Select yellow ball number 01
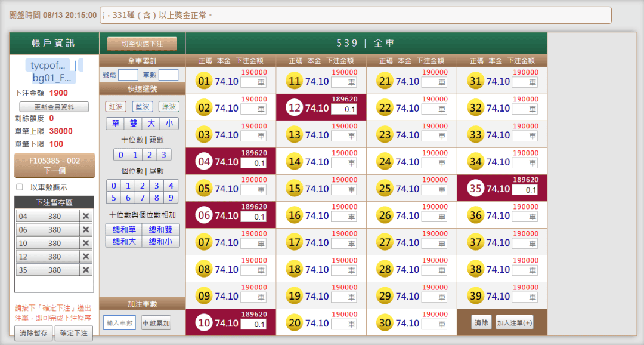 [x=204, y=81]
